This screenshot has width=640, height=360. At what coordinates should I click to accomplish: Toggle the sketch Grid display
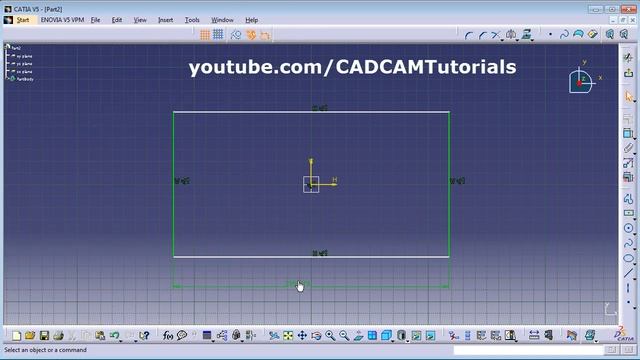(x=205, y=35)
